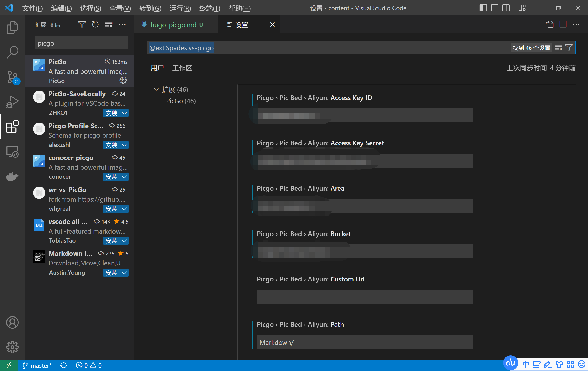Open extensions view more actions menu
Screen dimensions: 588x371
122,25
